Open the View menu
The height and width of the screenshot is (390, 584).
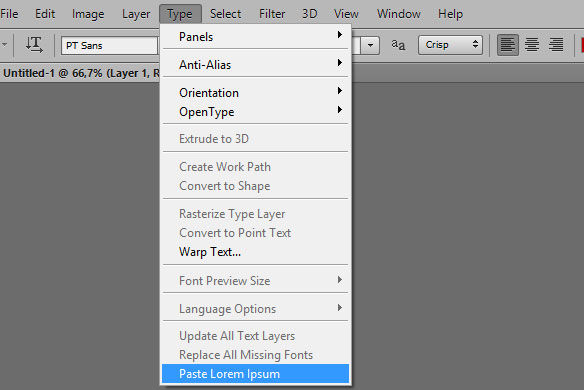tap(346, 14)
